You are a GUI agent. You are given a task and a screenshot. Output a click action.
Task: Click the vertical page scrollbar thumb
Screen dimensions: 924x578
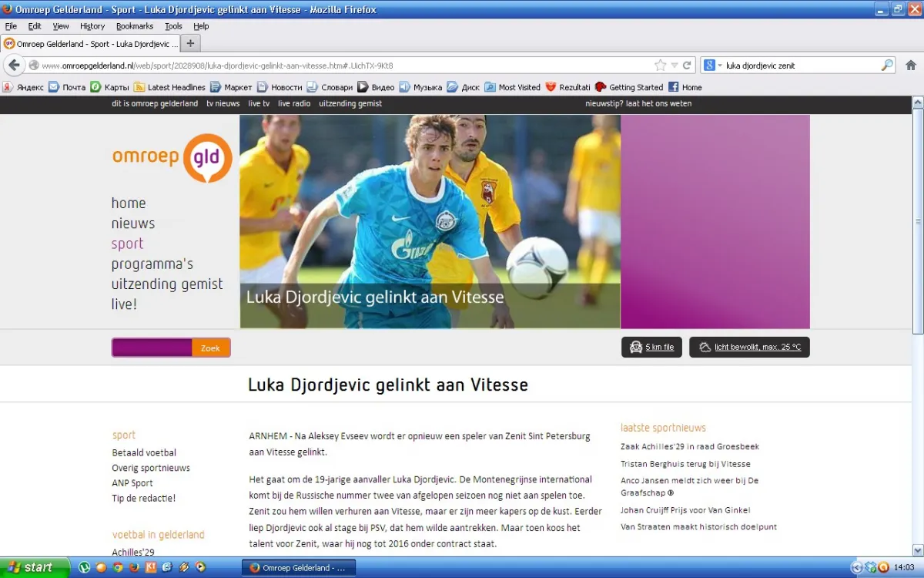(917, 222)
